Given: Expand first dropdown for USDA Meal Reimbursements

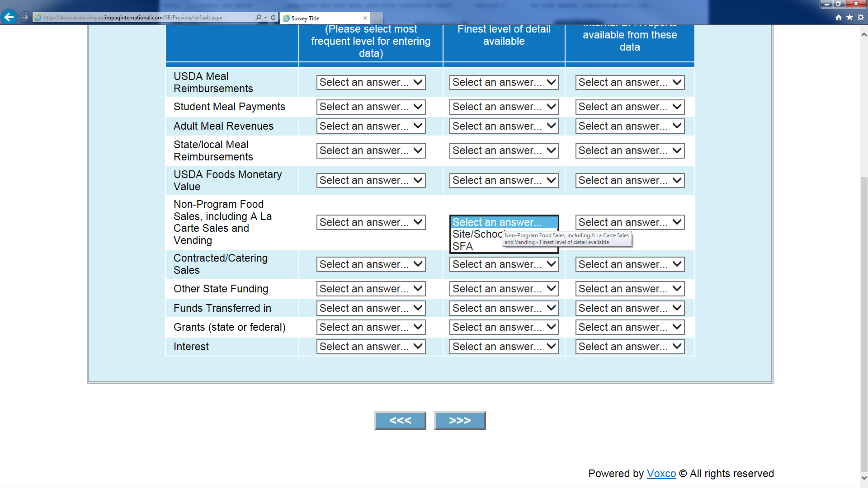Looking at the screenshot, I should point(371,82).
